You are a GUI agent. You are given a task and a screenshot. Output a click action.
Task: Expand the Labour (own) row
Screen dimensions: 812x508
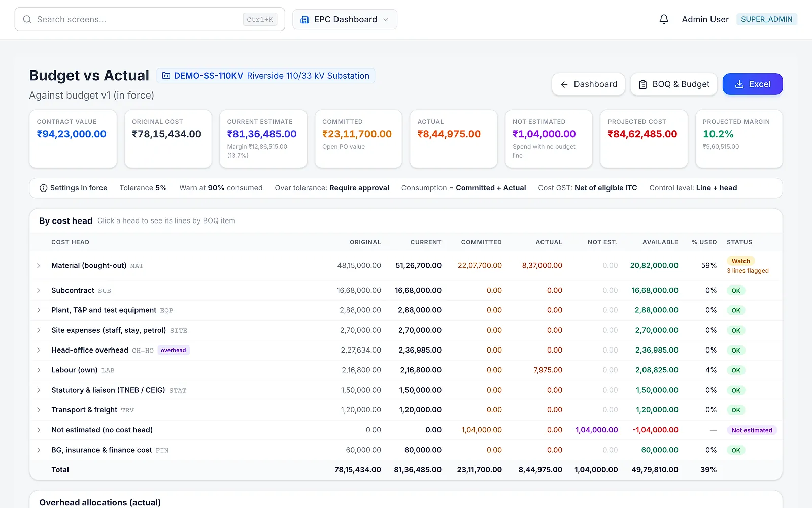[39, 370]
